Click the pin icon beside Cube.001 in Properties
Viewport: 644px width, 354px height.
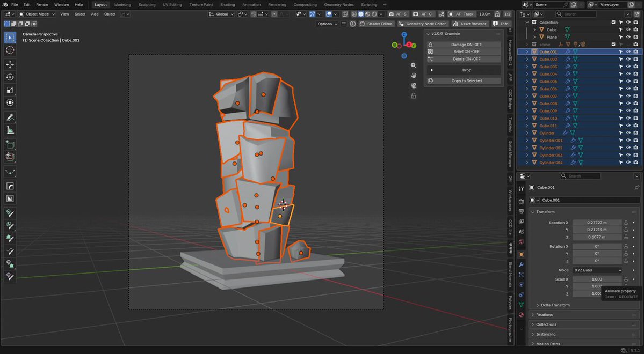[x=636, y=188]
